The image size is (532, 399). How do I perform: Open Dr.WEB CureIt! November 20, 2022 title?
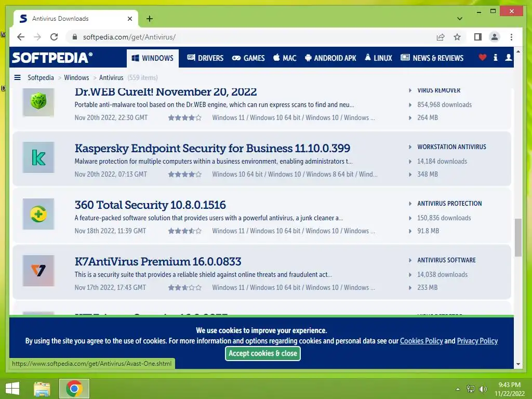coord(166,91)
